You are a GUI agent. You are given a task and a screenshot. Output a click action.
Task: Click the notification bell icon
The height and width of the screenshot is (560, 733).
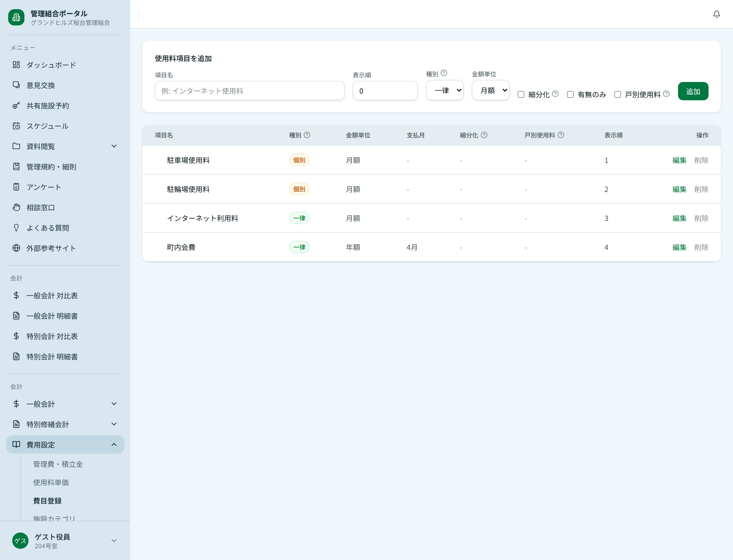click(716, 14)
